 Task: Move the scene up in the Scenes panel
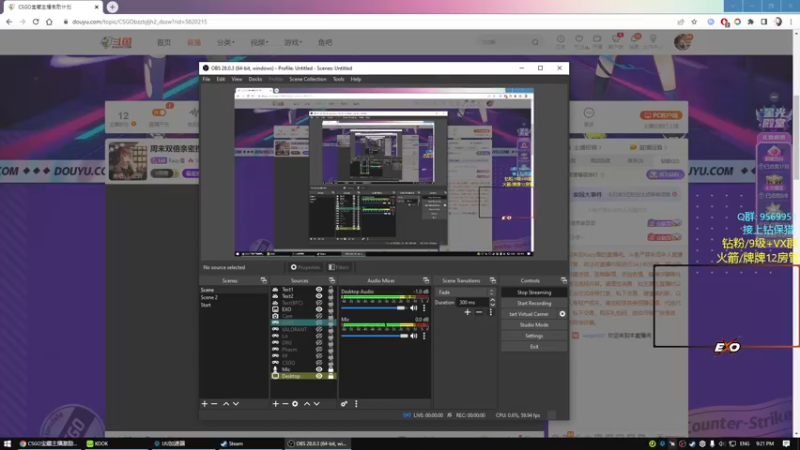pos(226,404)
